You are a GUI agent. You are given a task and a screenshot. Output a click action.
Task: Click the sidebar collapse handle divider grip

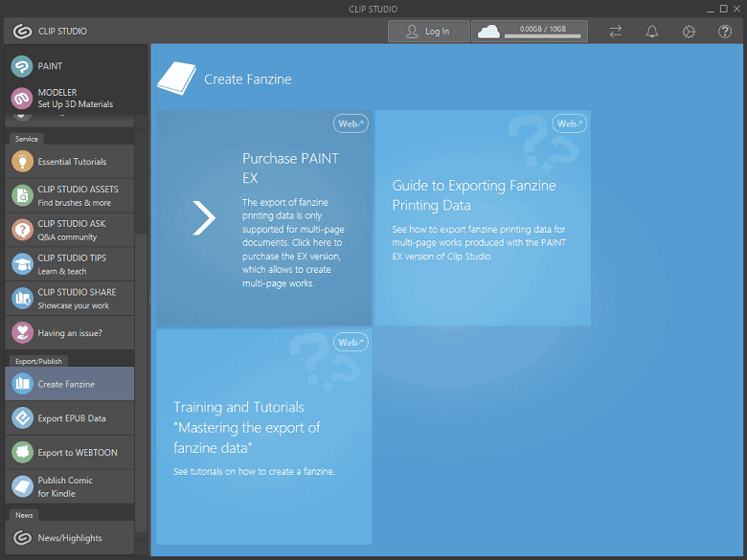point(149,300)
